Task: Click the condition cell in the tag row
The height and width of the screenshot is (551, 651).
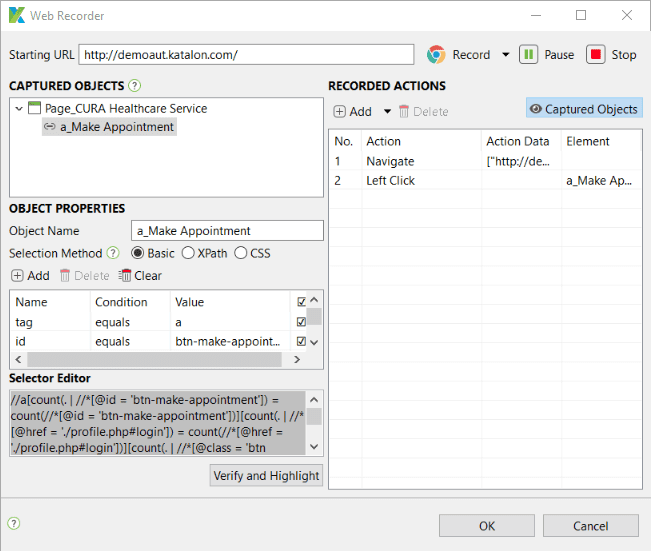Action: pyautogui.click(x=130, y=322)
